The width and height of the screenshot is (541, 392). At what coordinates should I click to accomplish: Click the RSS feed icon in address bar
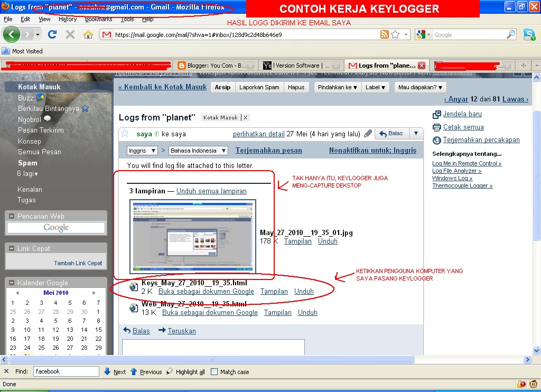coord(385,34)
